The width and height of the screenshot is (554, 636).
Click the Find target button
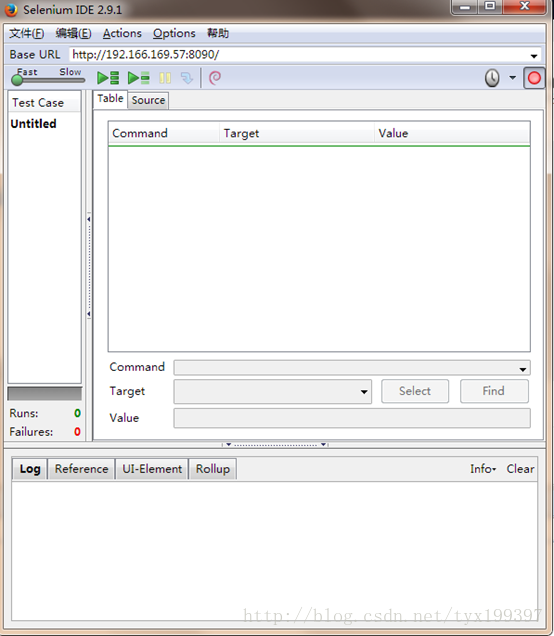pos(494,391)
